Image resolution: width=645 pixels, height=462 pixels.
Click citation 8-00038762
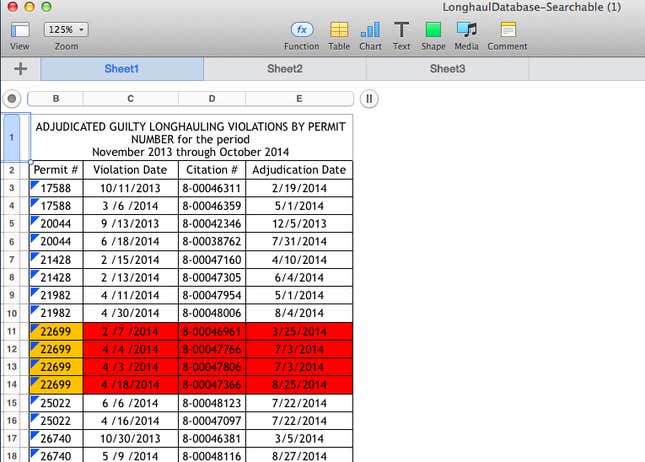pyautogui.click(x=212, y=241)
